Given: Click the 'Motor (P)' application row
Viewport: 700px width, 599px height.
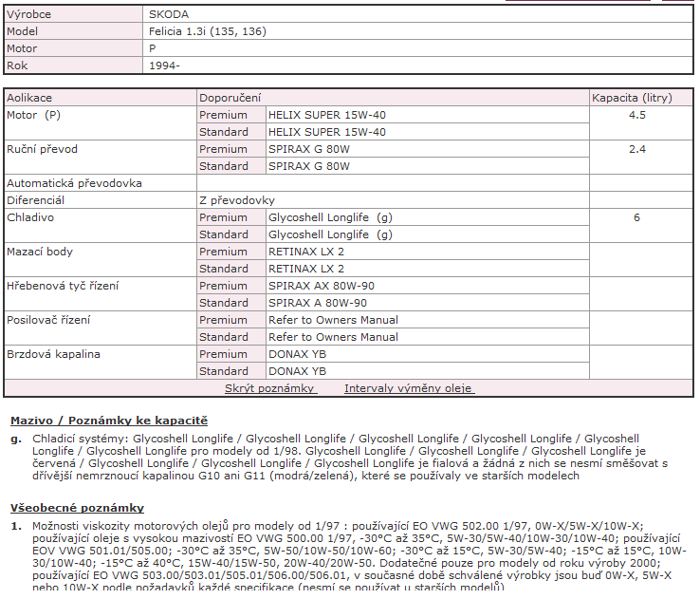Looking at the screenshot, I should 33,115.
